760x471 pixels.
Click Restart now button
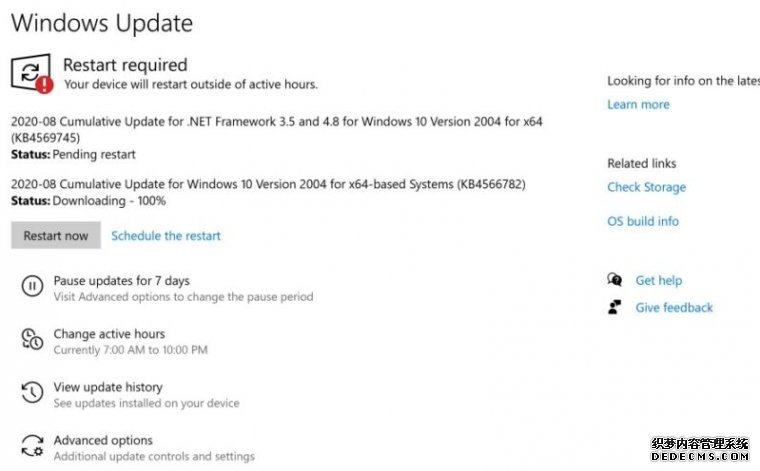pyautogui.click(x=56, y=236)
